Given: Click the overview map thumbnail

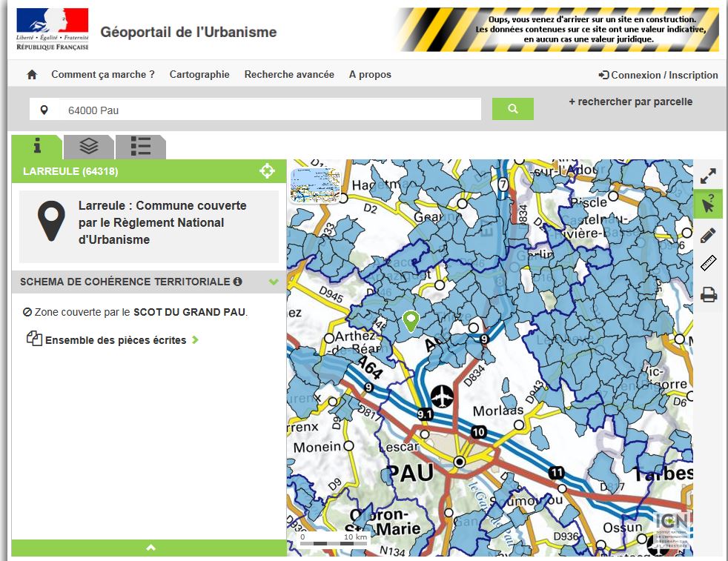Looking at the screenshot, I should coord(315,185).
